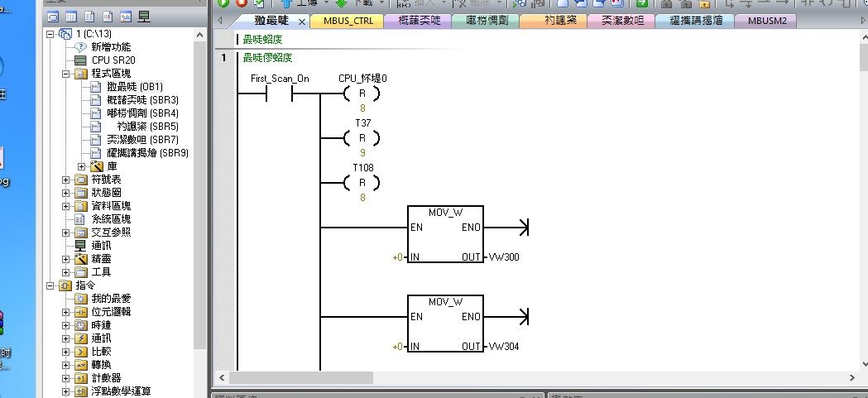
Task: Click the 我的最愛 favorites icon
Action: 80,299
